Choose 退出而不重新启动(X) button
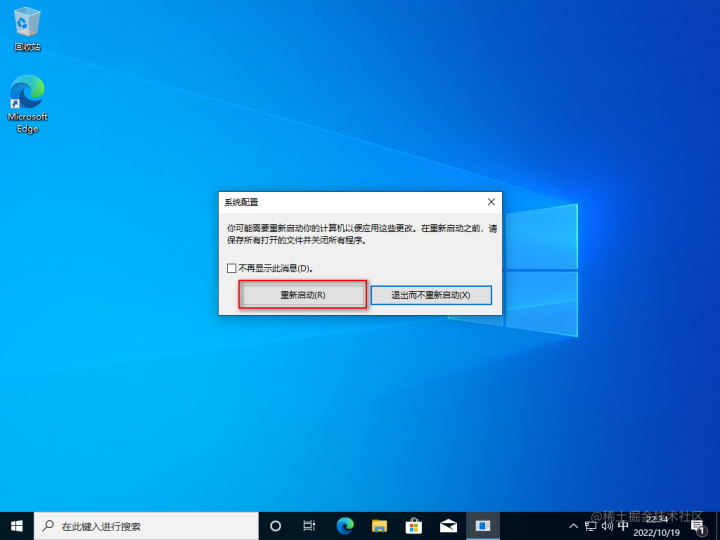Viewport: 720px width, 540px height. [431, 295]
